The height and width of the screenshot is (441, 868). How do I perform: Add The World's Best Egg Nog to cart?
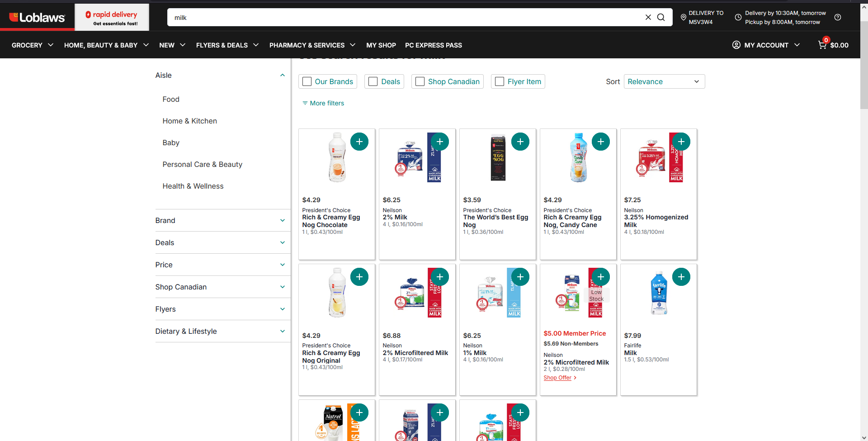tap(520, 142)
